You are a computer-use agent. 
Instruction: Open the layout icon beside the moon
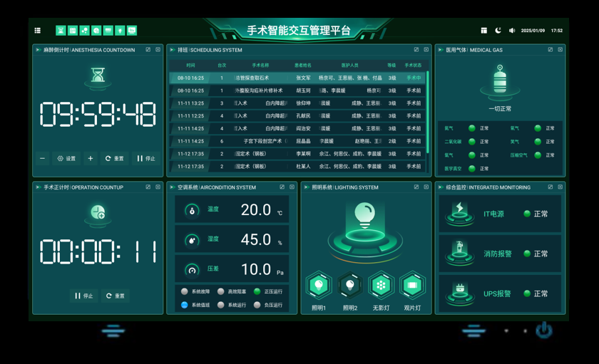click(483, 31)
